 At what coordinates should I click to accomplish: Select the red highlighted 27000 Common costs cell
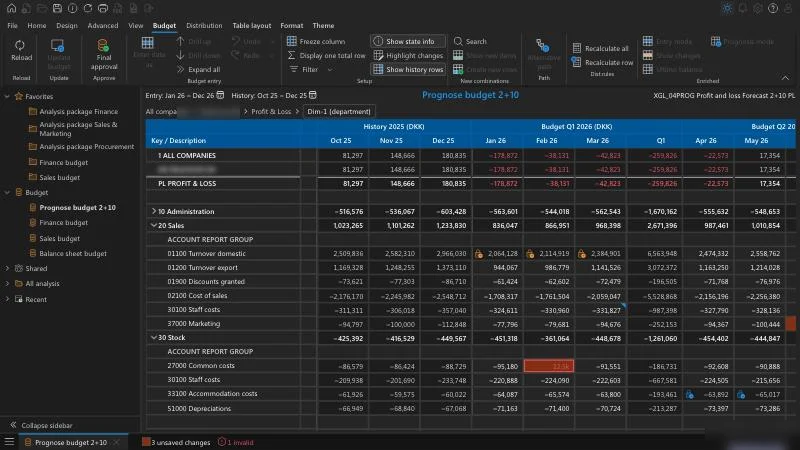[548, 366]
